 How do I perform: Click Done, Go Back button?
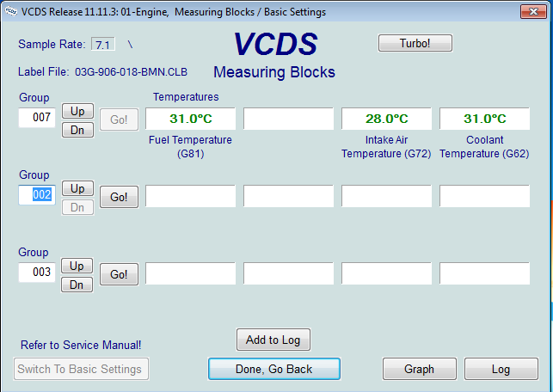tap(274, 369)
